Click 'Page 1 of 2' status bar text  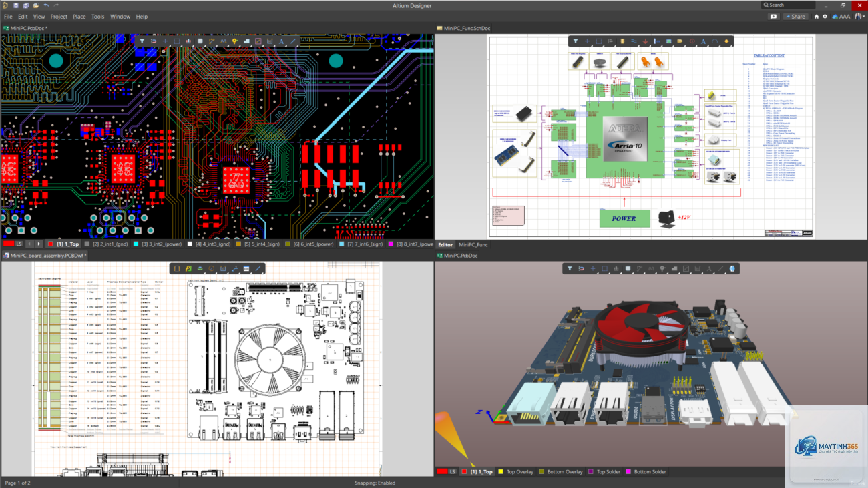[x=18, y=483]
